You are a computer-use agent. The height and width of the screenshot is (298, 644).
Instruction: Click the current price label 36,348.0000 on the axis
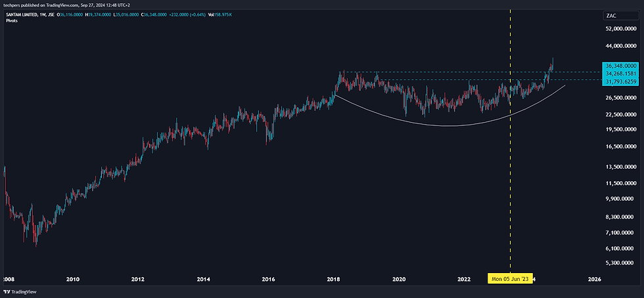tap(620, 66)
